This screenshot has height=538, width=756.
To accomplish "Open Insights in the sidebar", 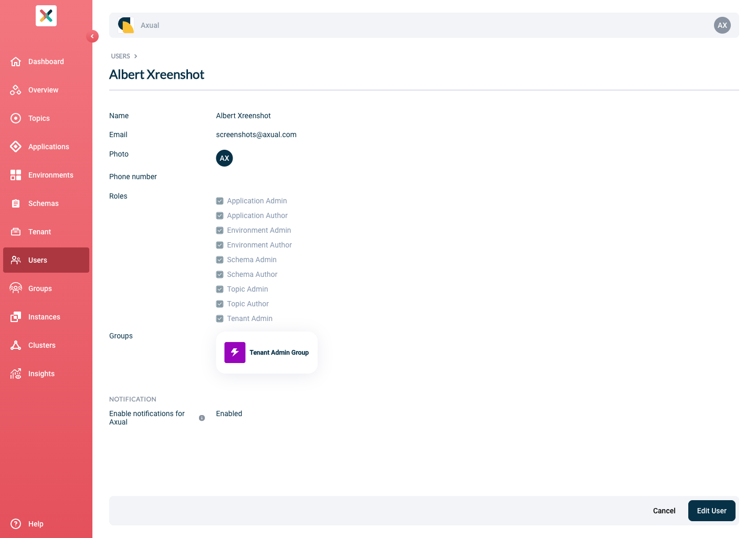I will (46, 374).
